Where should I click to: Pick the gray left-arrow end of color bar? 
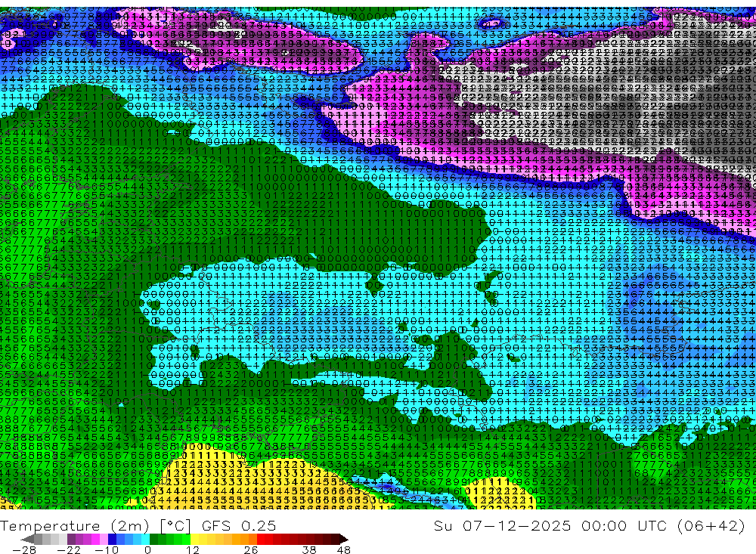pos(27,539)
